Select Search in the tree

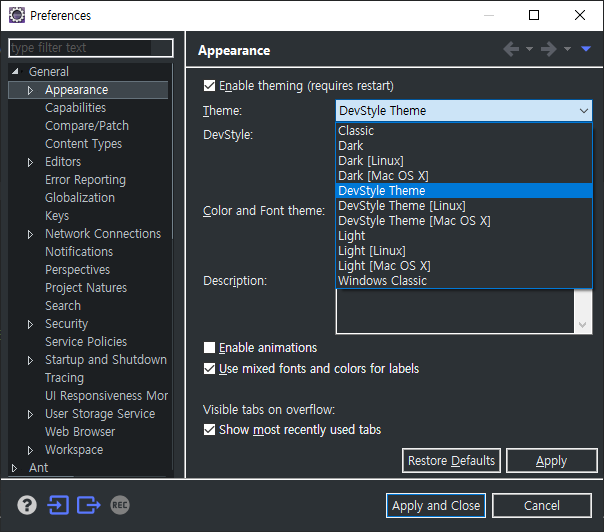(63, 306)
